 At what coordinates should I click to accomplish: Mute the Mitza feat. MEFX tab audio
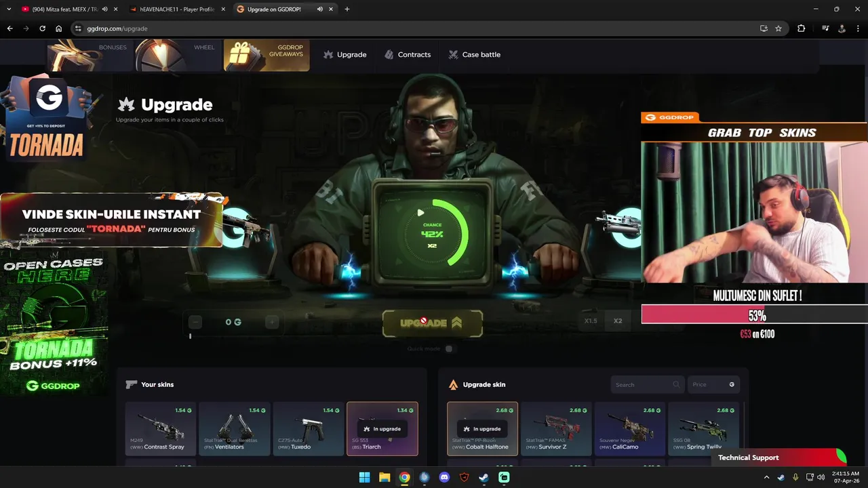pyautogui.click(x=104, y=9)
